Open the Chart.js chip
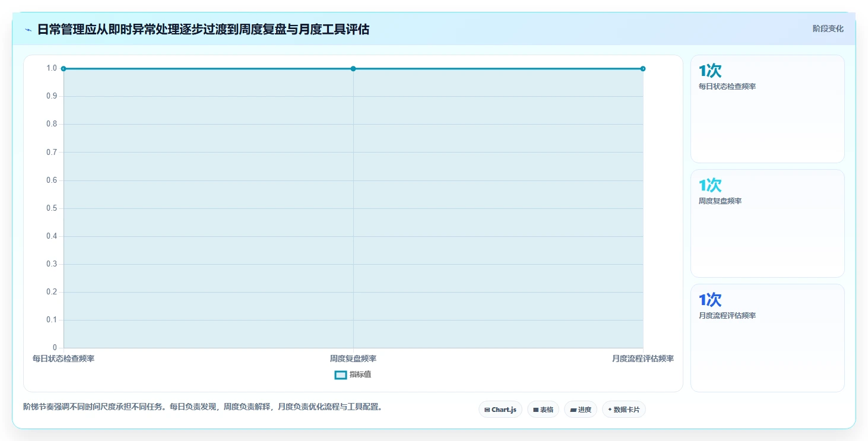This screenshot has width=868, height=441. (x=500, y=410)
